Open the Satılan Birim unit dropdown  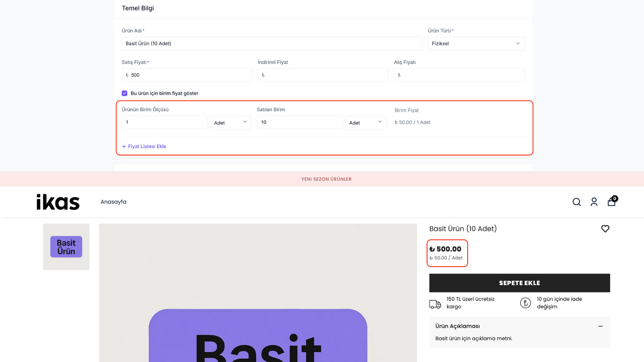(366, 123)
